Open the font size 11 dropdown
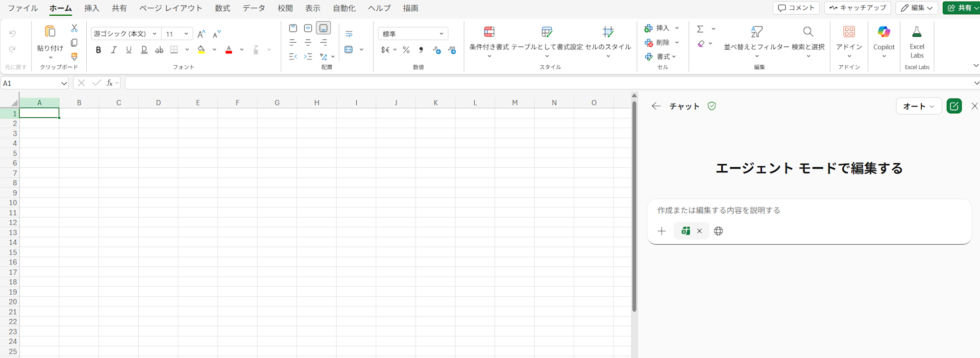 tap(186, 34)
